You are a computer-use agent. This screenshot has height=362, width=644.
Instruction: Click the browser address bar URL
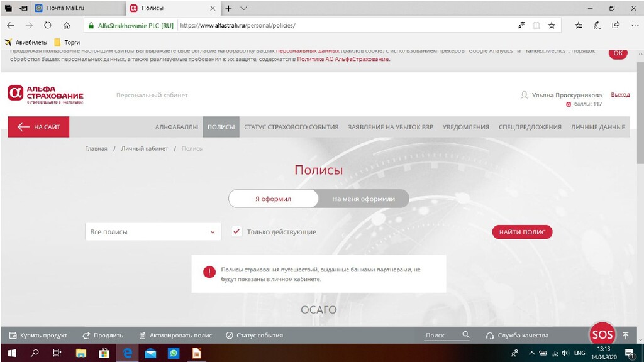coord(238,25)
